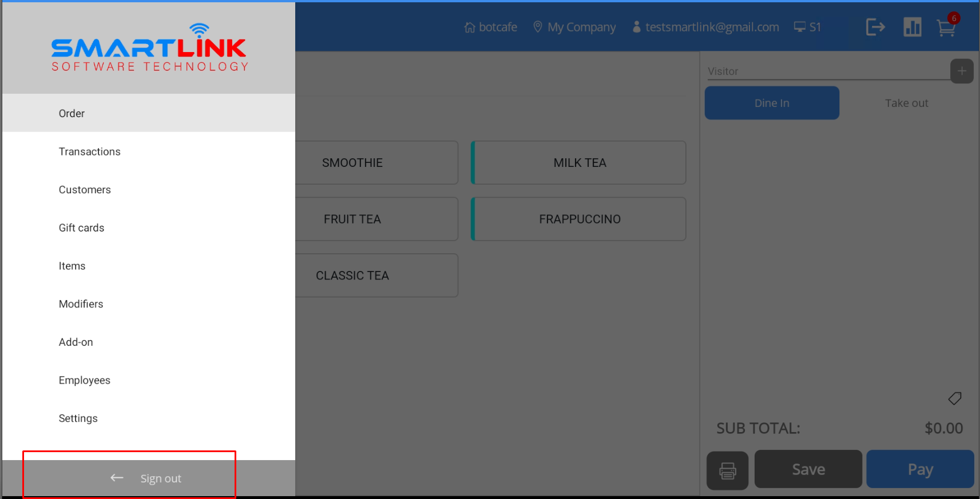The height and width of the screenshot is (499, 980).
Task: Click the logout arrow icon in header
Action: pyautogui.click(x=875, y=27)
